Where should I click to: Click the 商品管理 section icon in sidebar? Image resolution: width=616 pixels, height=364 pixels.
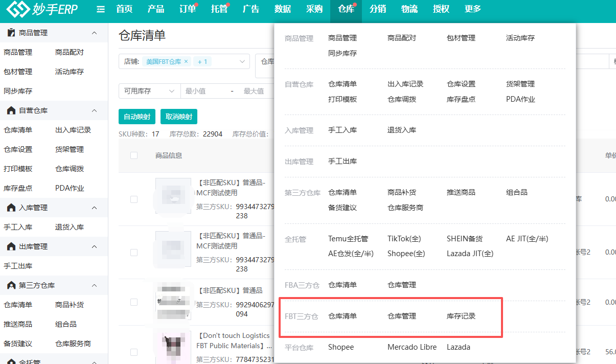12,32
